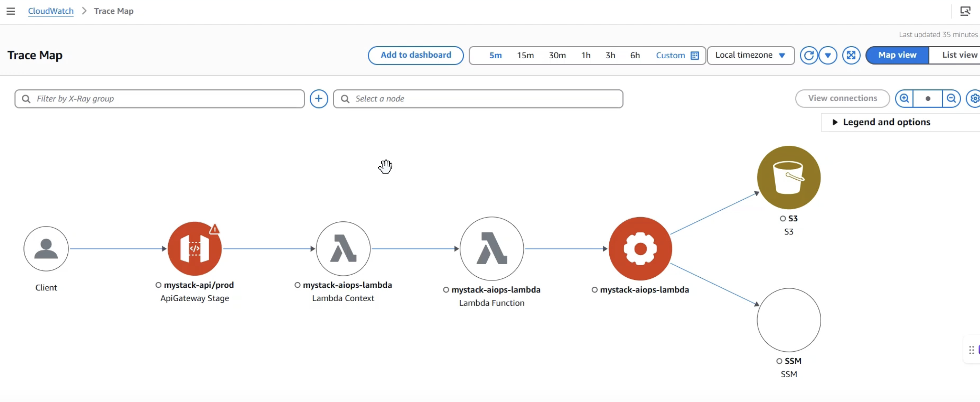Switch to List view tab
Image resolution: width=980 pixels, height=402 pixels.
click(959, 55)
